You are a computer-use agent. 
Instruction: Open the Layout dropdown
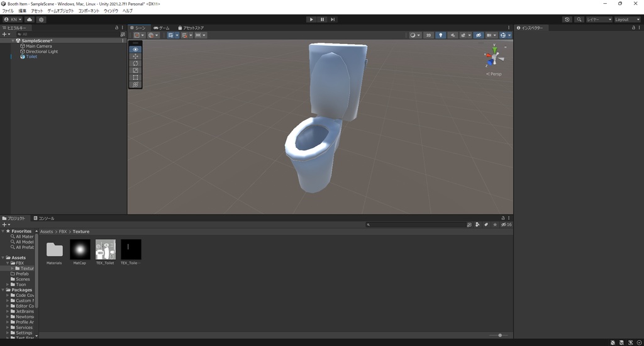point(627,20)
